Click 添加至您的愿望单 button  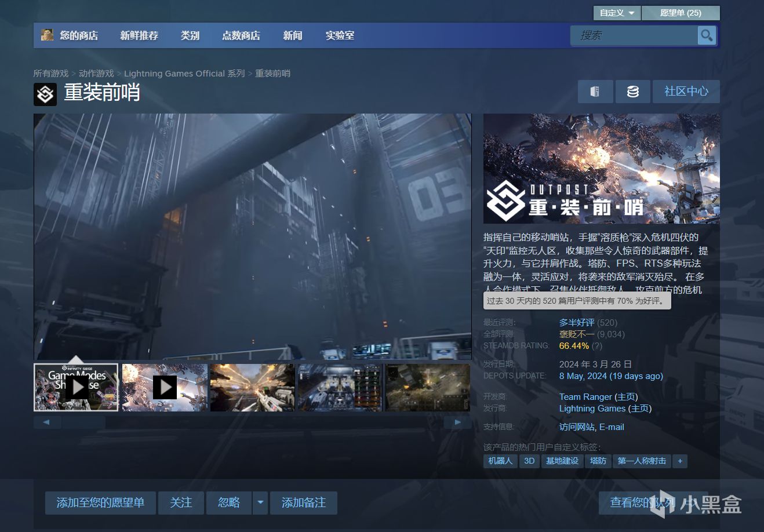(x=100, y=502)
